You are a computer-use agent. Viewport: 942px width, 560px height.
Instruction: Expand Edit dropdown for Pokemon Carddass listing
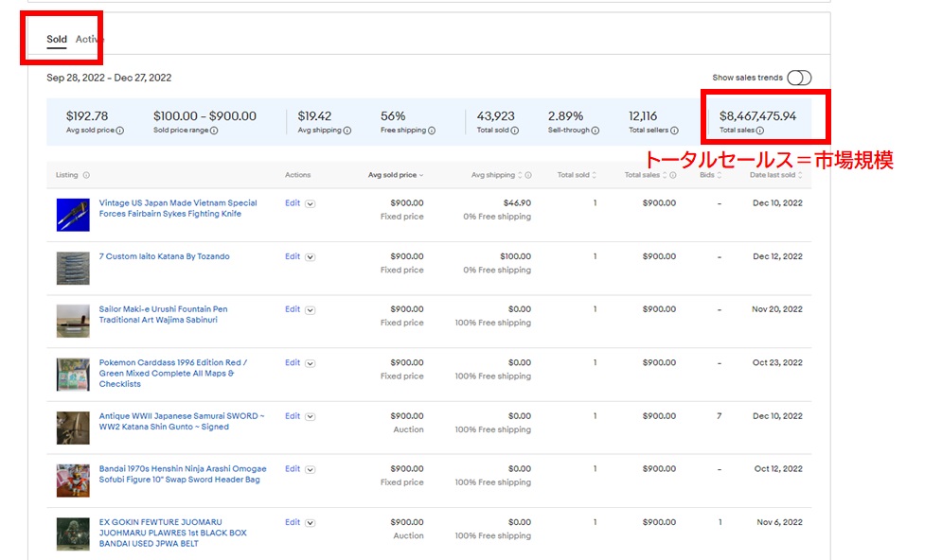(x=311, y=362)
